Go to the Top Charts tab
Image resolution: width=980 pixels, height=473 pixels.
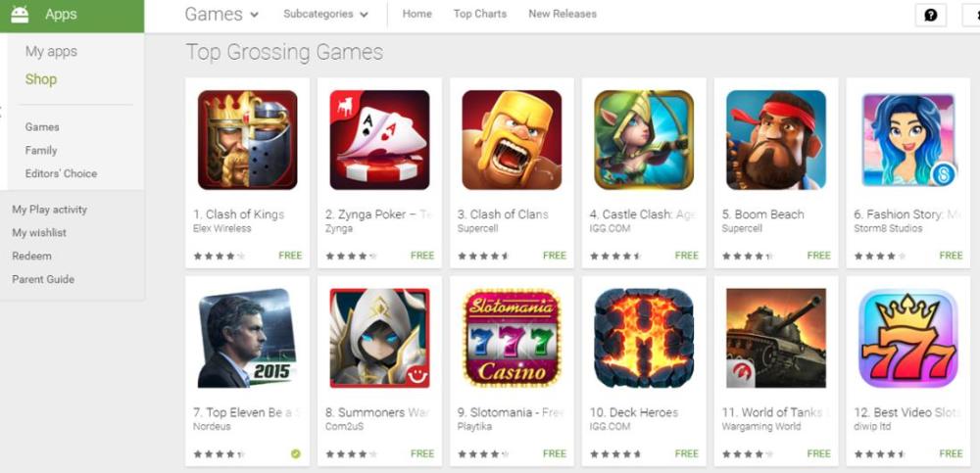click(480, 14)
